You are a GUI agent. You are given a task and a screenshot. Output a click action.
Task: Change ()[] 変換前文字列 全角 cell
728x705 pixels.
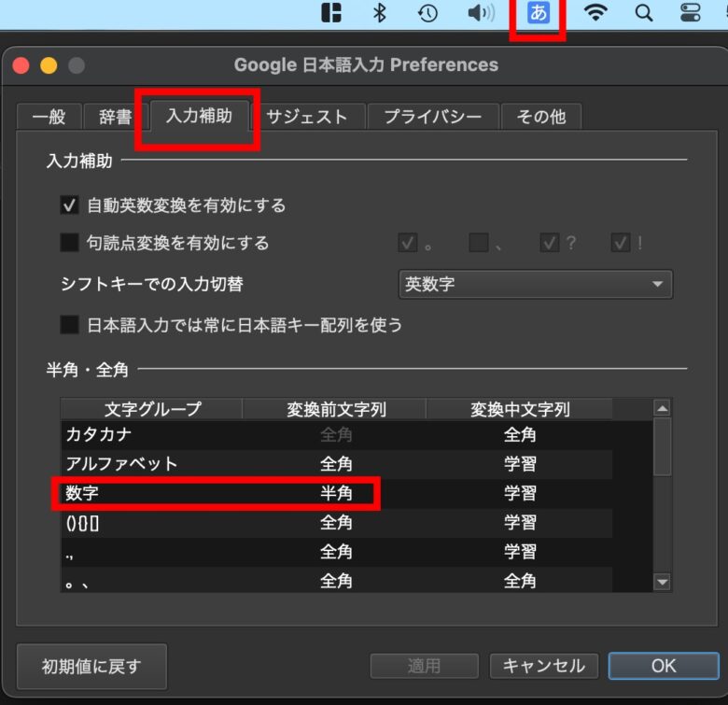(336, 523)
